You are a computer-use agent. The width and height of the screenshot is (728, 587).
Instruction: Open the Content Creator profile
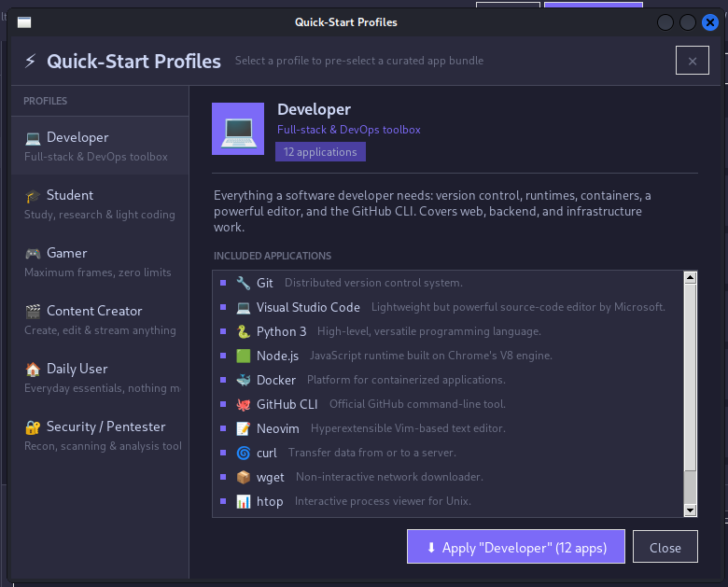100,319
